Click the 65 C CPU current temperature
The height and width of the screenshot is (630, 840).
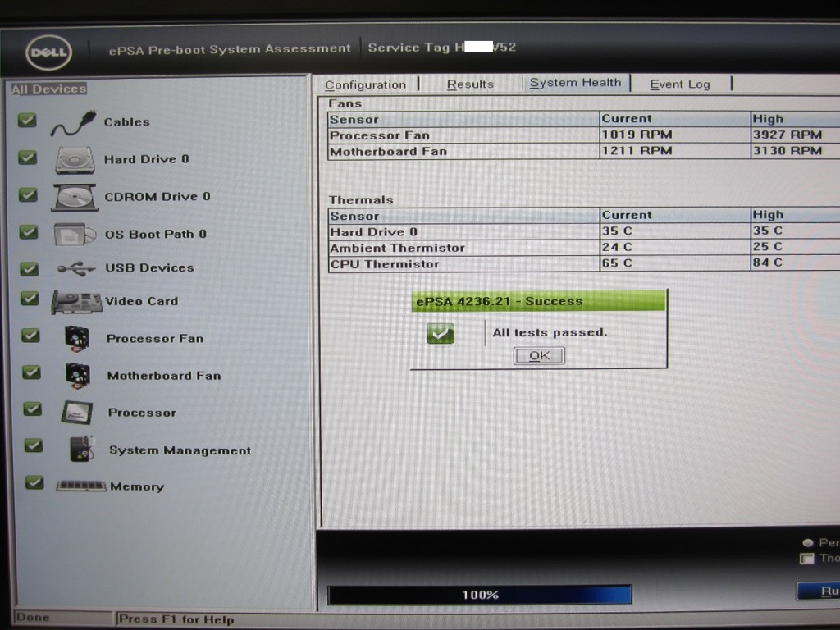[617, 263]
